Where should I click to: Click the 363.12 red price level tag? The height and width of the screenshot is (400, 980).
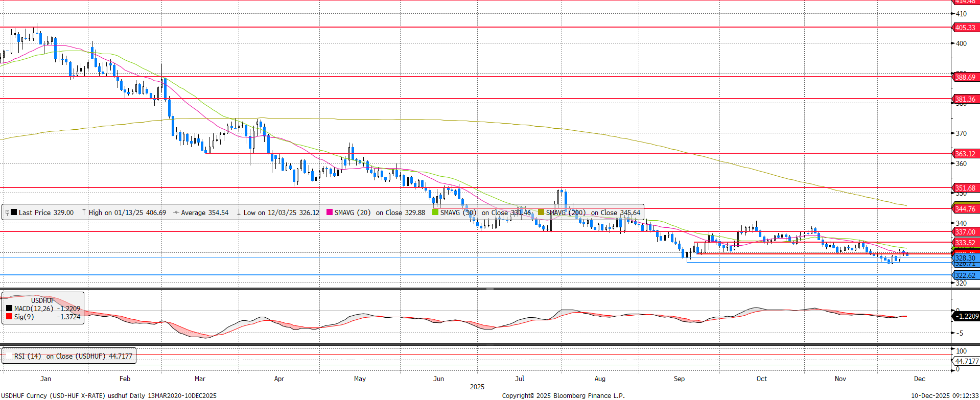tap(965, 154)
